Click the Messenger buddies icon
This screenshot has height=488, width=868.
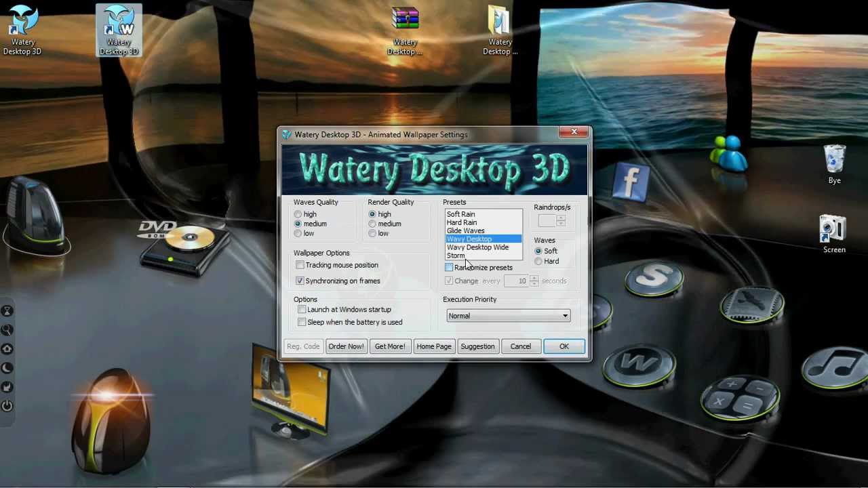(x=729, y=153)
